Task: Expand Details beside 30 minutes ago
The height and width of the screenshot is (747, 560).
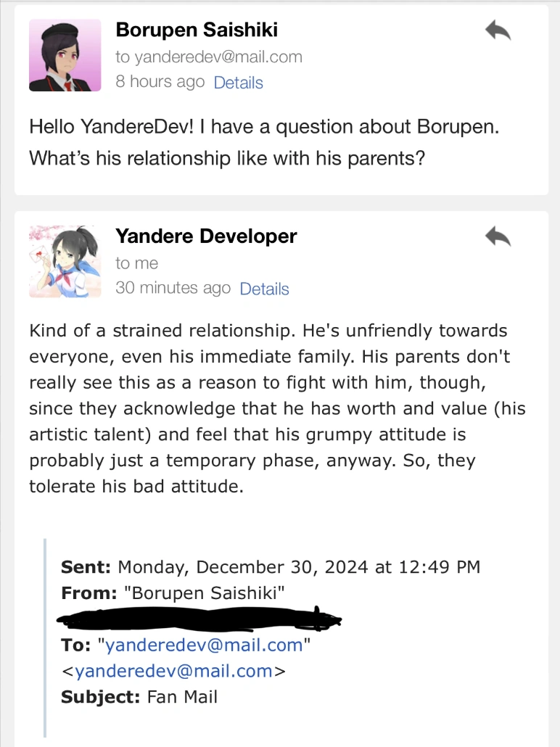Action: click(x=264, y=289)
